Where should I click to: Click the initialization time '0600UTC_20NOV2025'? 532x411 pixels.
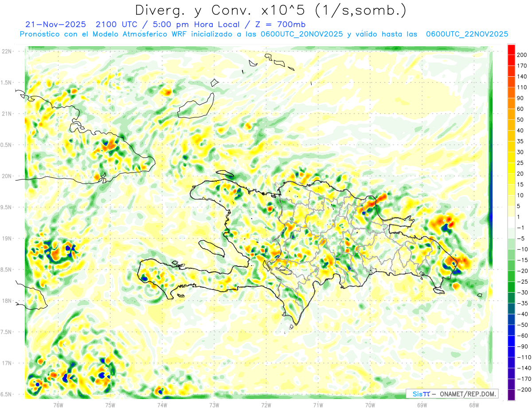click(303, 34)
